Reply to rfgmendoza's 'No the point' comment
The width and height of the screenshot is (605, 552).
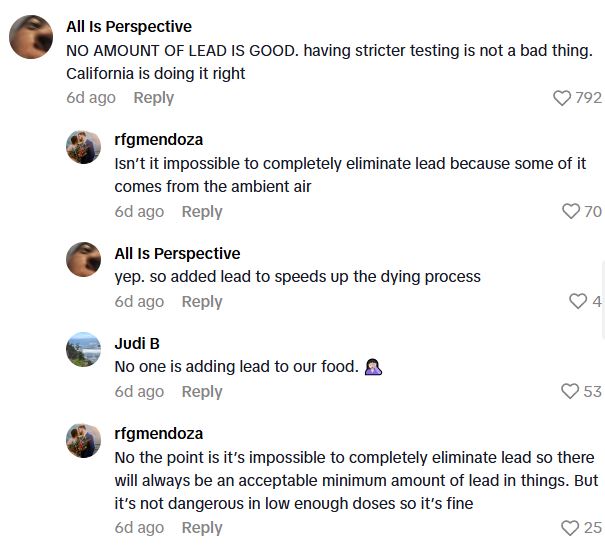[201, 528]
